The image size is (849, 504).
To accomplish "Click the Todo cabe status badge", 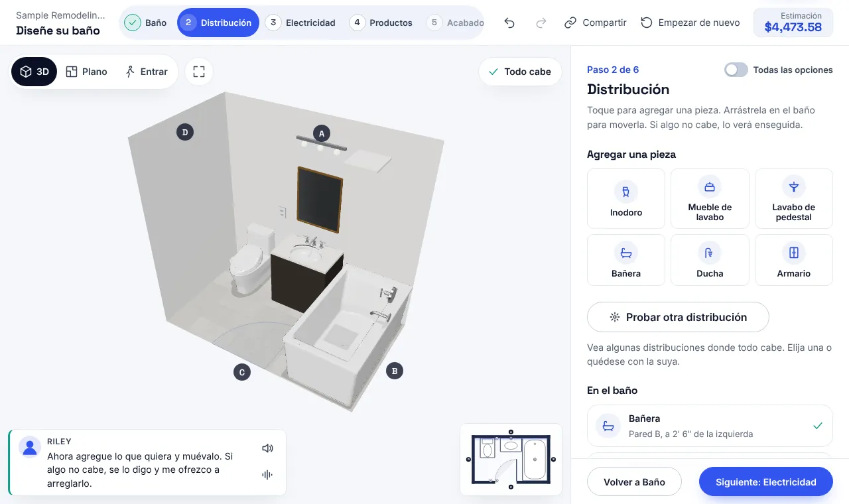I will coord(520,72).
